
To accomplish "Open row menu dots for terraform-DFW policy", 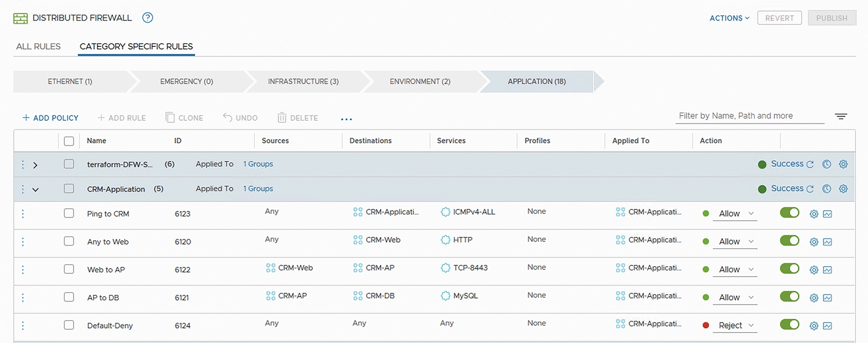I will click(x=23, y=164).
